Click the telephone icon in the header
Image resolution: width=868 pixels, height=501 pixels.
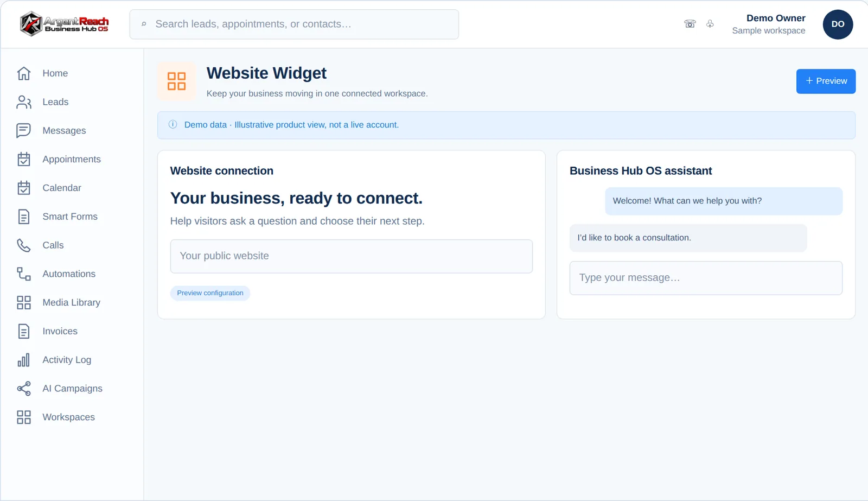(690, 24)
